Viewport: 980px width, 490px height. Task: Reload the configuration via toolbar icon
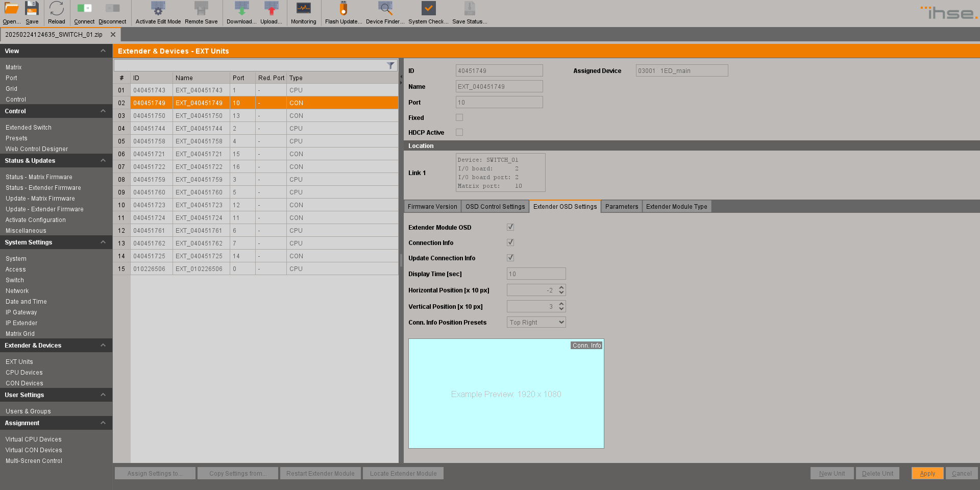click(x=57, y=9)
